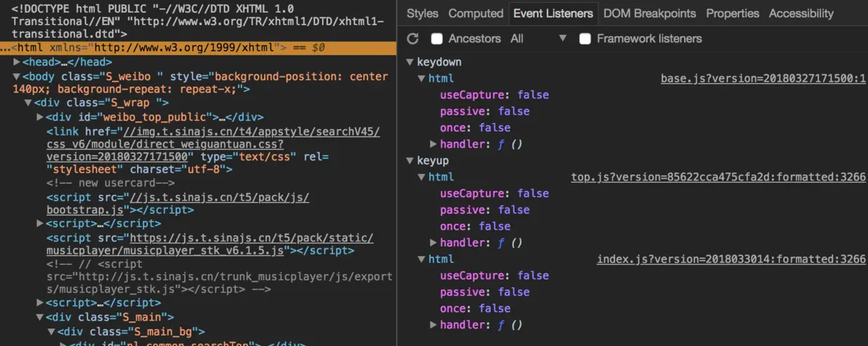Screen dimensions: 868x346
Task: Enable the Framework listeners checkbox
Action: (x=585, y=38)
